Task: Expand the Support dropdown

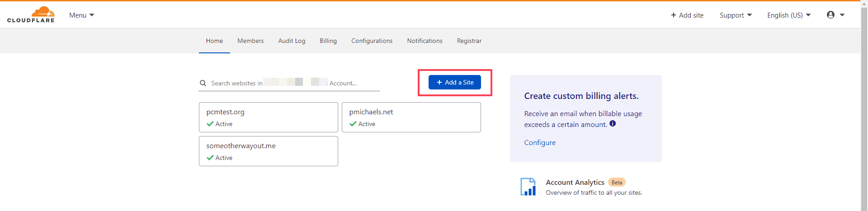Action: (x=736, y=15)
